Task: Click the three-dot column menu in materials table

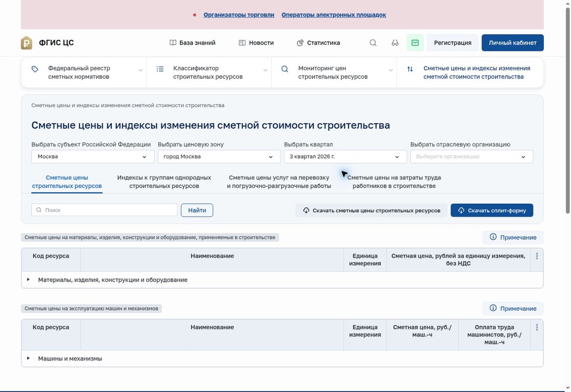Action: (x=537, y=256)
